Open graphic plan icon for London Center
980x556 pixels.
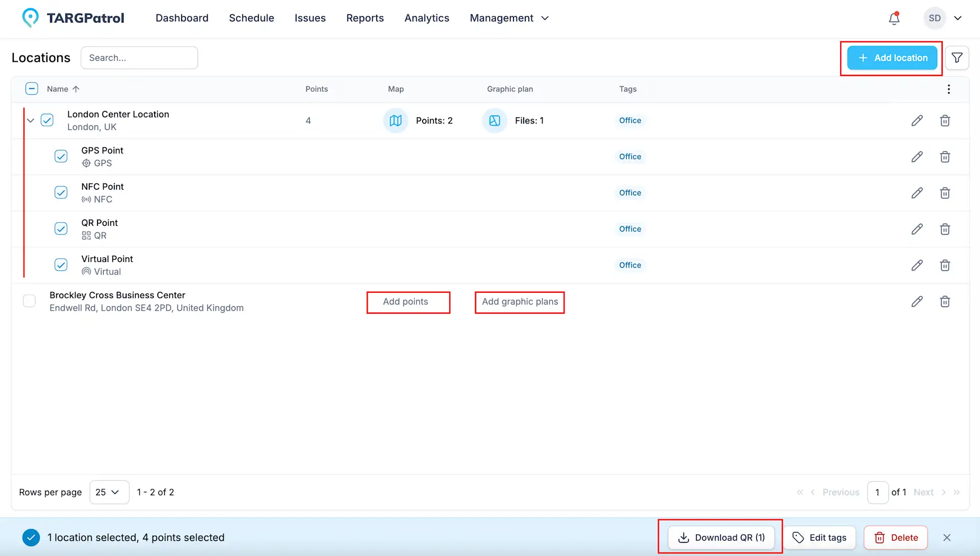[495, 120]
